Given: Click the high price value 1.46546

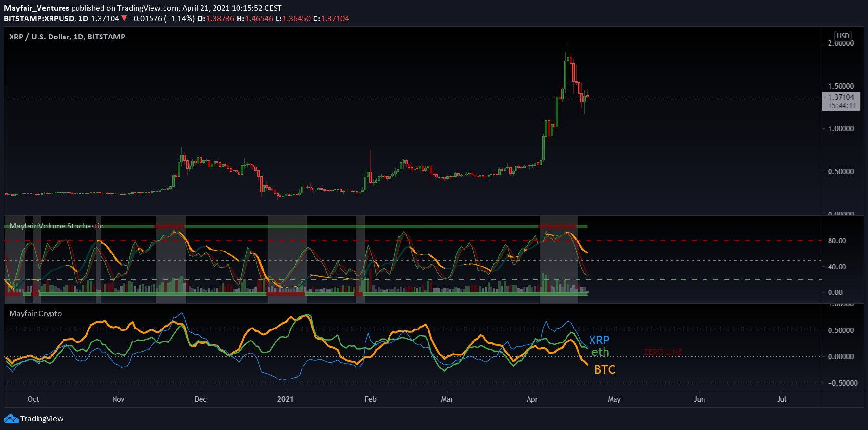Looking at the screenshot, I should [x=259, y=19].
